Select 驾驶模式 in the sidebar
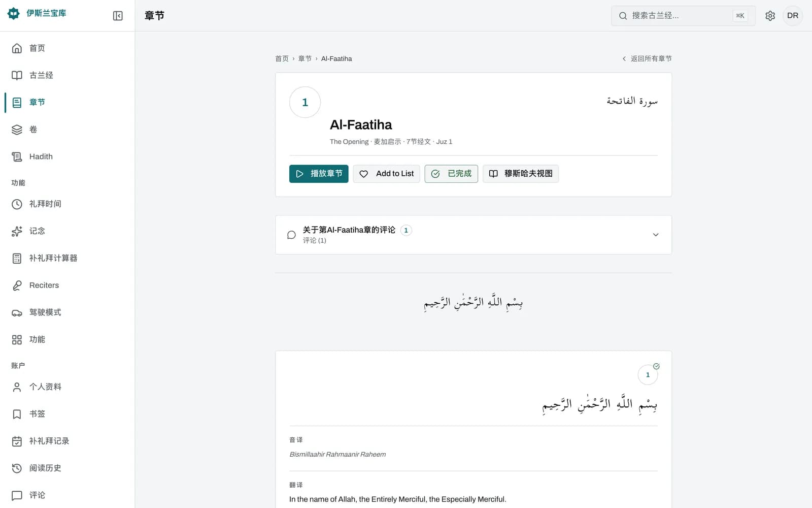 67,312
